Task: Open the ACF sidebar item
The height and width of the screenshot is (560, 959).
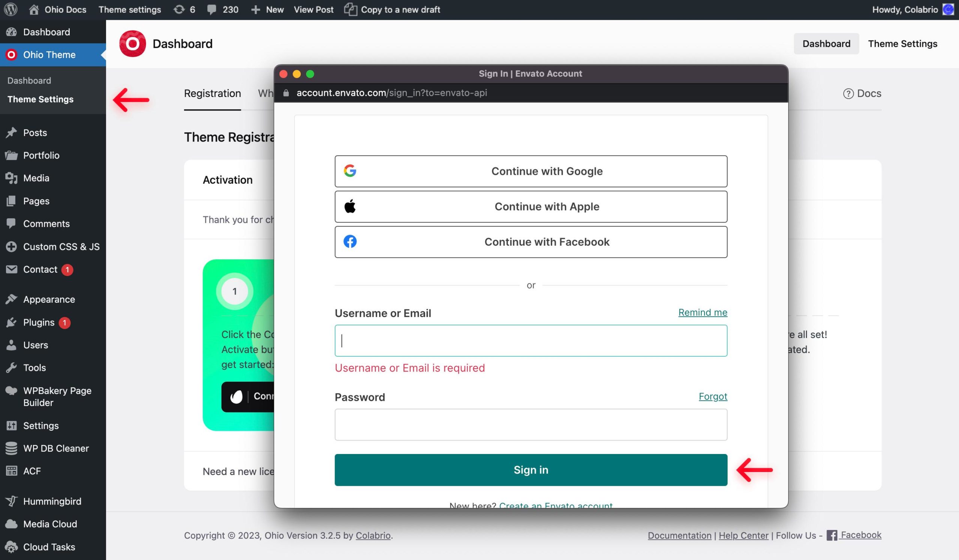Action: pos(53,471)
